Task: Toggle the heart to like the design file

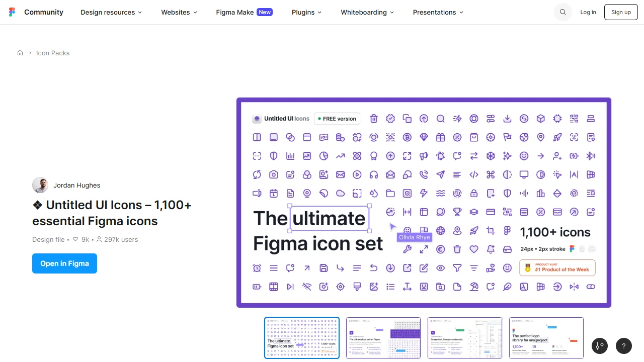Action: tap(75, 239)
